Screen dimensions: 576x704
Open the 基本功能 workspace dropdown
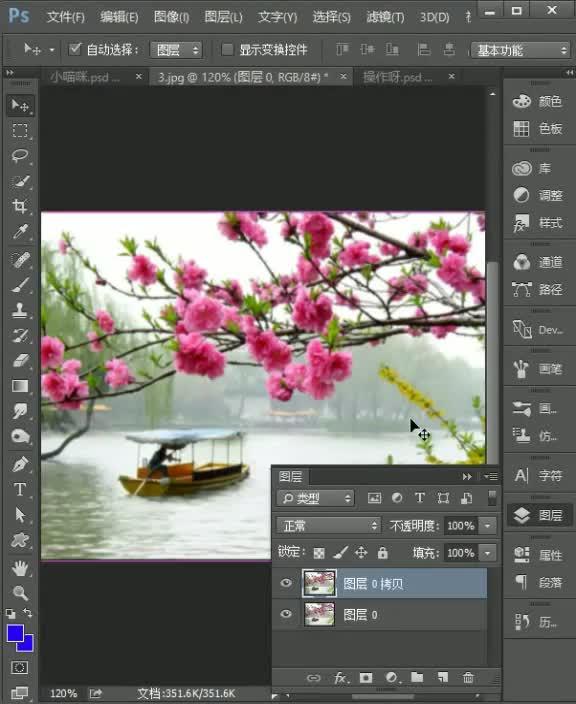pos(521,50)
